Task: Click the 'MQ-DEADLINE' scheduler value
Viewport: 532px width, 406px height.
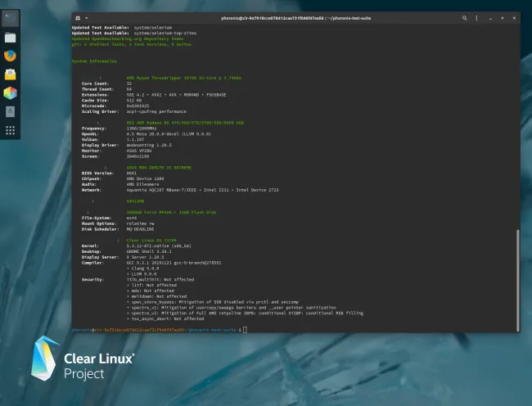Action: click(141, 229)
